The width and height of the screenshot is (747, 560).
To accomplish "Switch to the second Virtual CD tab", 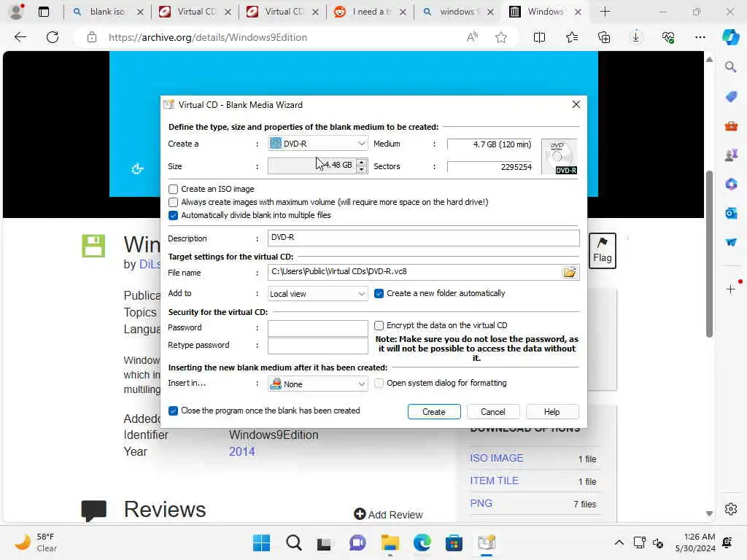I will pos(282,12).
